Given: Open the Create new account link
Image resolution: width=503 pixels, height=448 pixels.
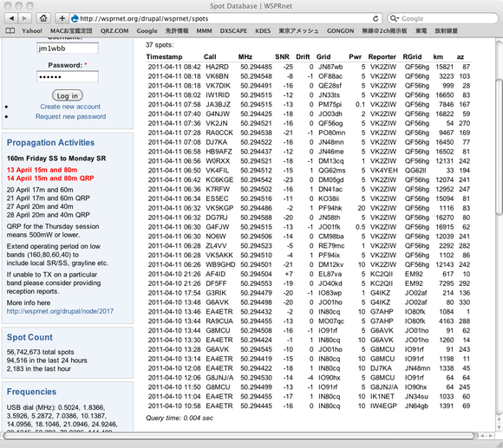Looking at the screenshot, I should tap(70, 107).
